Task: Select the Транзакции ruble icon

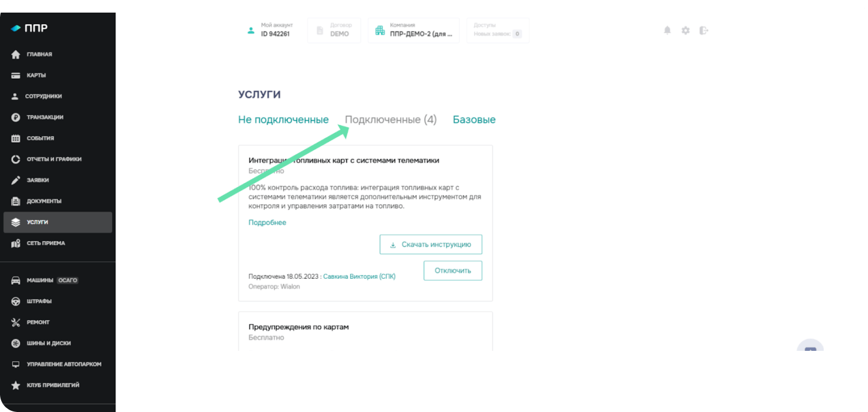Action: pos(16,118)
